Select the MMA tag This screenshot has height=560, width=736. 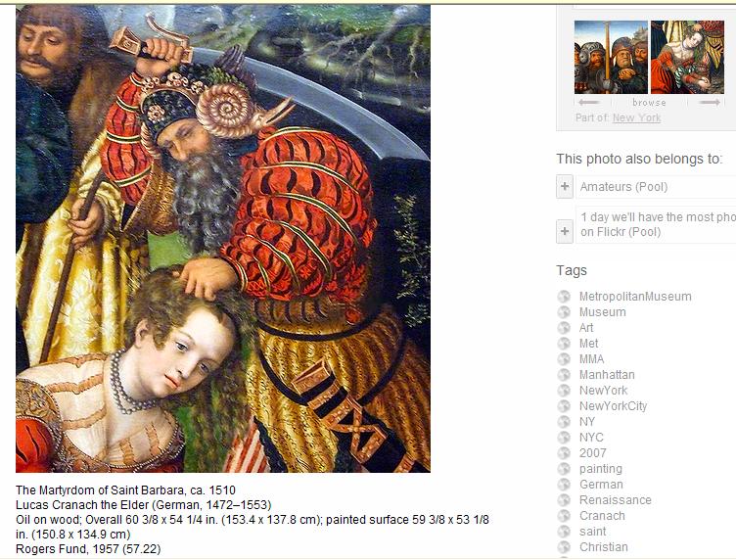coord(591,359)
